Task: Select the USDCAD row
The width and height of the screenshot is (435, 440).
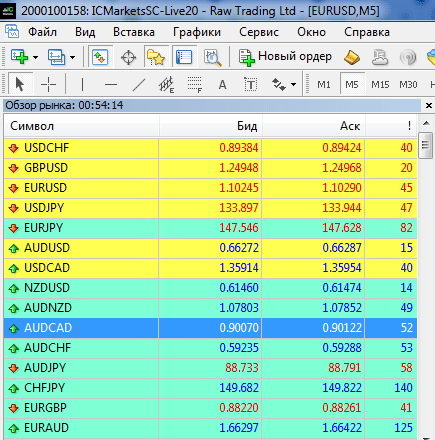Action: (210, 268)
